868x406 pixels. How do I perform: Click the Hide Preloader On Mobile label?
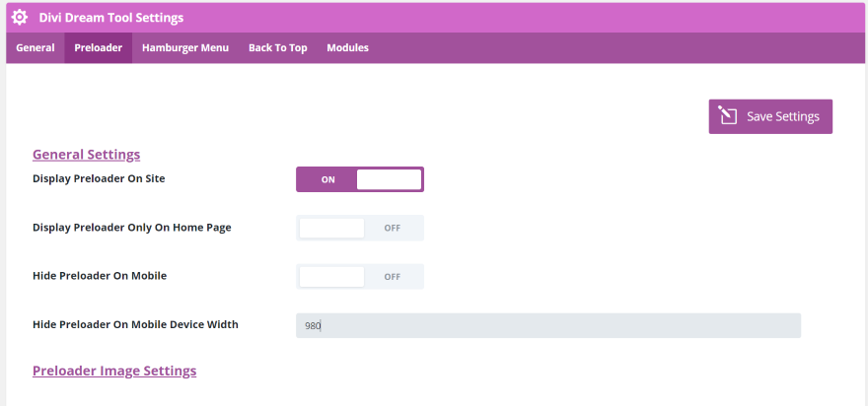click(x=100, y=276)
